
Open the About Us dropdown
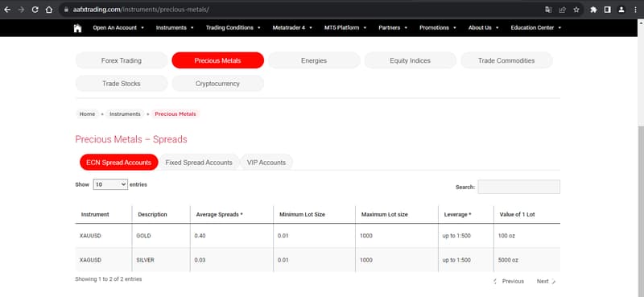[484, 28]
